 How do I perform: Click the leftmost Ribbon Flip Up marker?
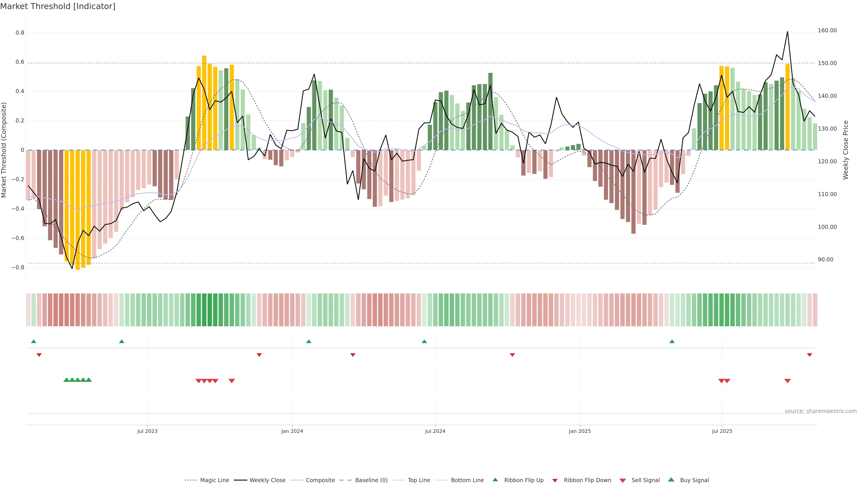(x=33, y=342)
